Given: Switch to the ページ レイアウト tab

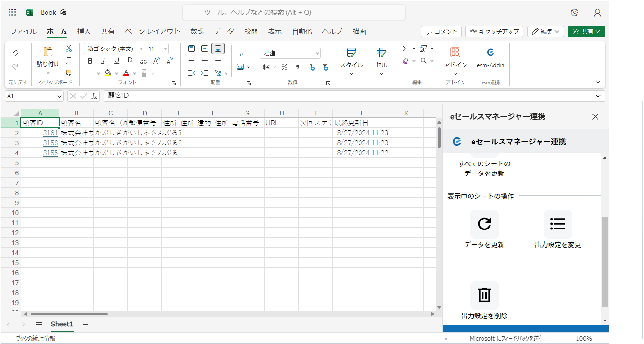Looking at the screenshot, I should (152, 31).
